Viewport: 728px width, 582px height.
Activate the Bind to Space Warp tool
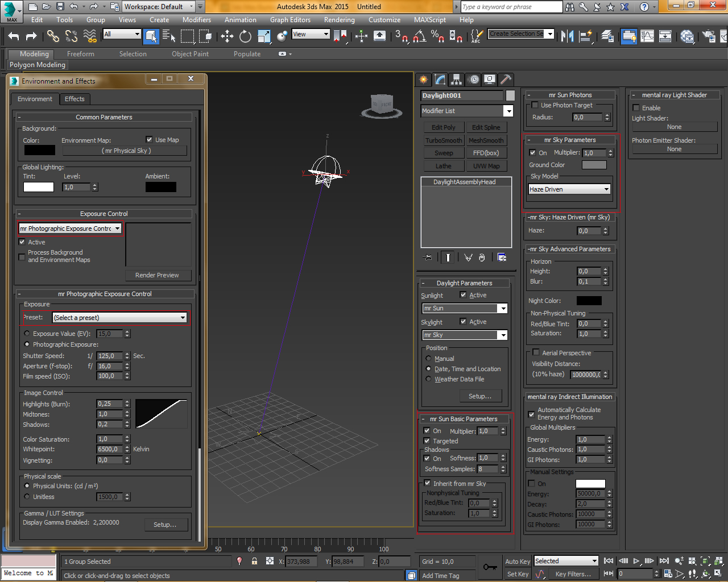[90, 36]
